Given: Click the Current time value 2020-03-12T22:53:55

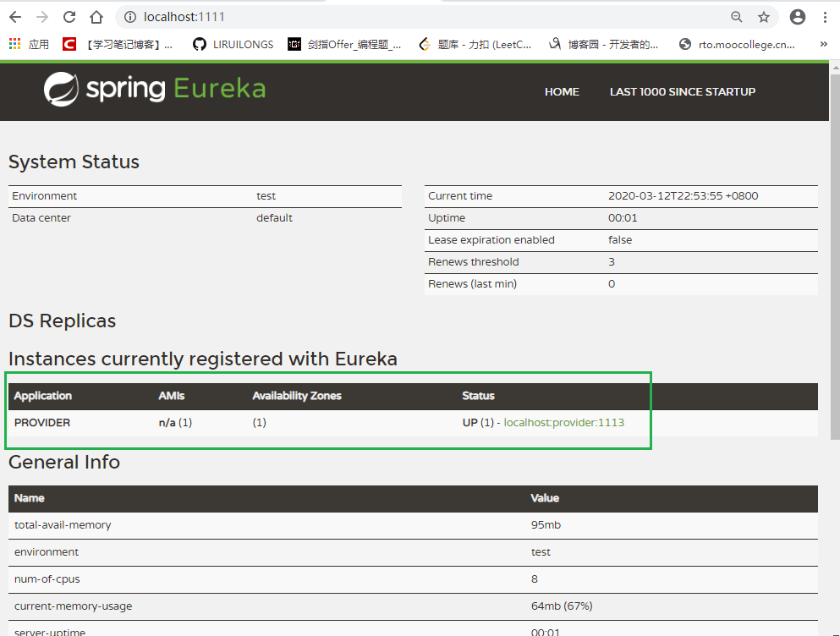Looking at the screenshot, I should [683, 196].
